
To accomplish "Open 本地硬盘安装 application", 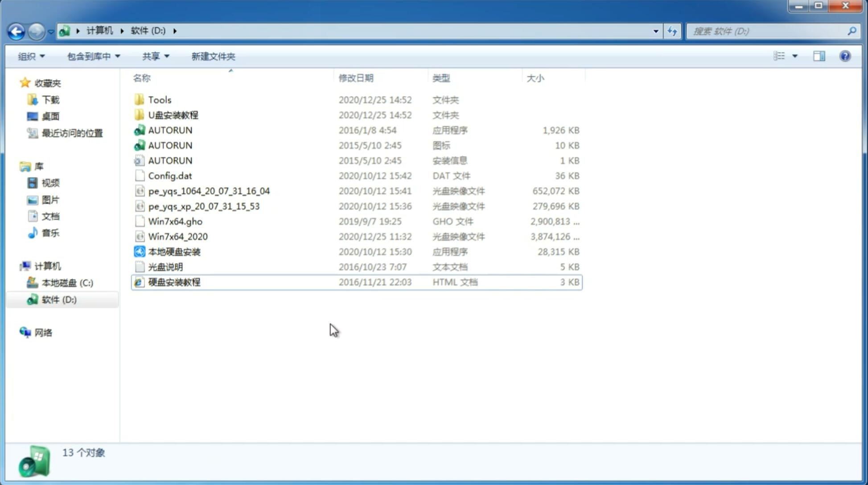I will click(174, 251).
